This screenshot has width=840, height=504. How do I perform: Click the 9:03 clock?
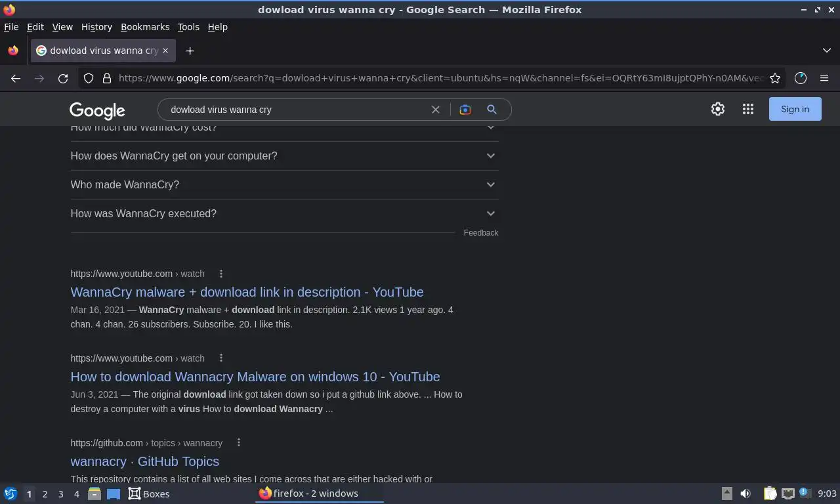point(827,493)
